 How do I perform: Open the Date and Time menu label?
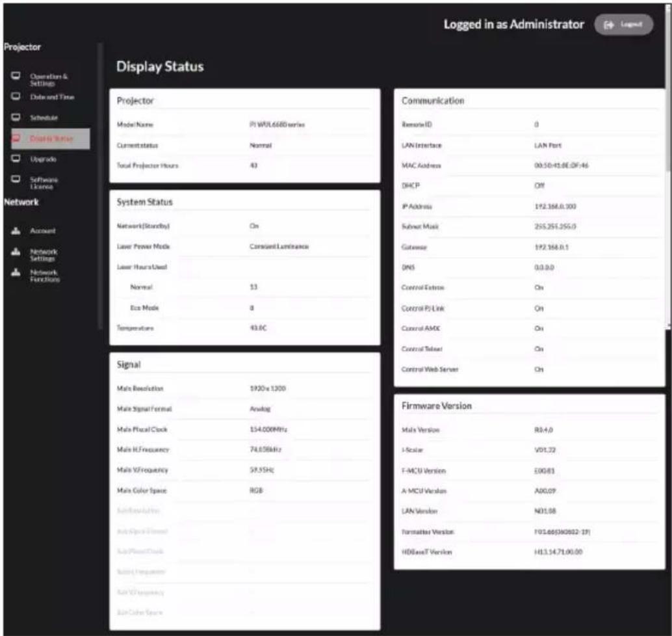52,97
